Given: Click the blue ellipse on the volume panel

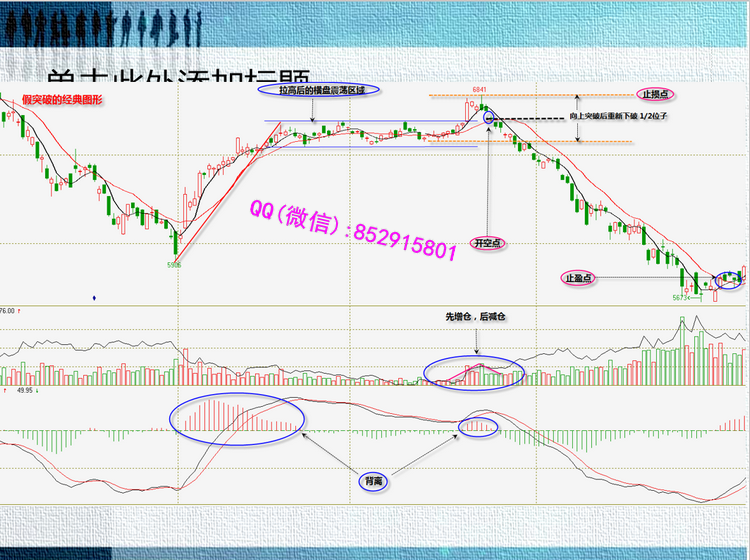Looking at the screenshot, I should (x=473, y=371).
